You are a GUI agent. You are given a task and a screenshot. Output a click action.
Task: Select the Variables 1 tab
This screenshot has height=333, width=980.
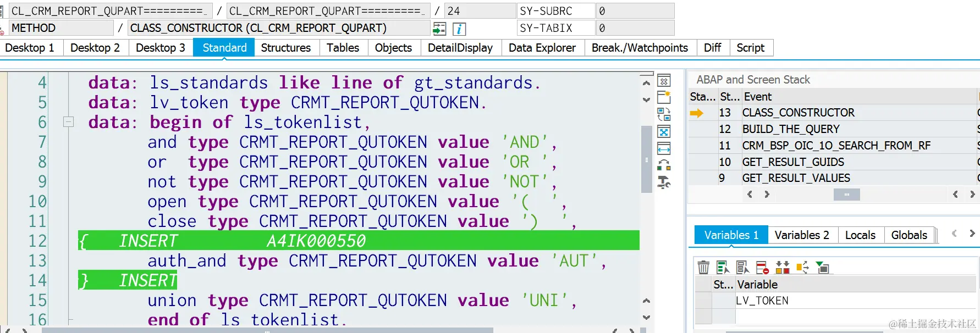pos(731,235)
